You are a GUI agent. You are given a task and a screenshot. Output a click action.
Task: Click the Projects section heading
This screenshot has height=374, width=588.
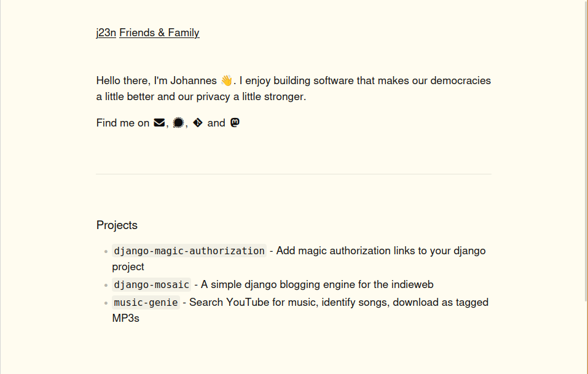click(117, 225)
